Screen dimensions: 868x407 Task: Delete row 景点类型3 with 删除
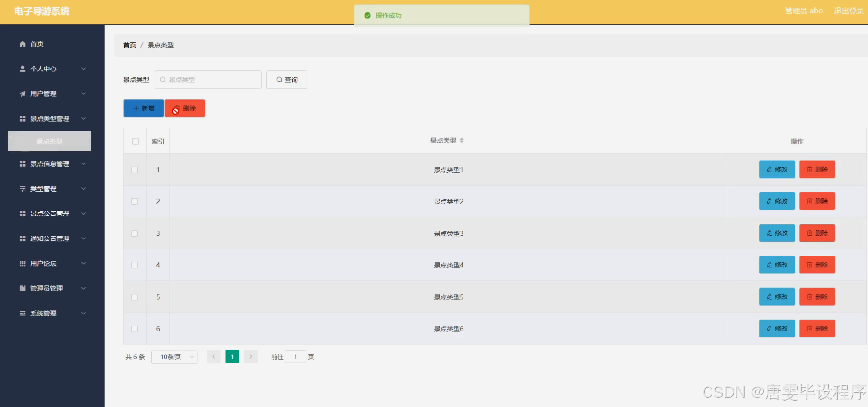(x=817, y=233)
